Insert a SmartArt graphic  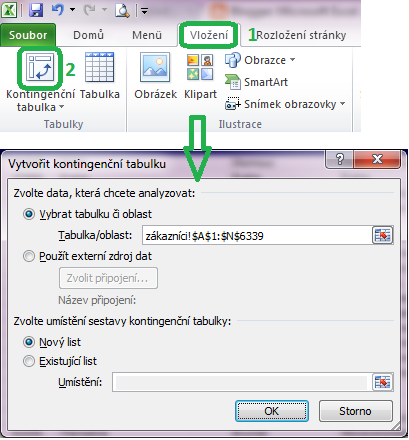(x=256, y=82)
